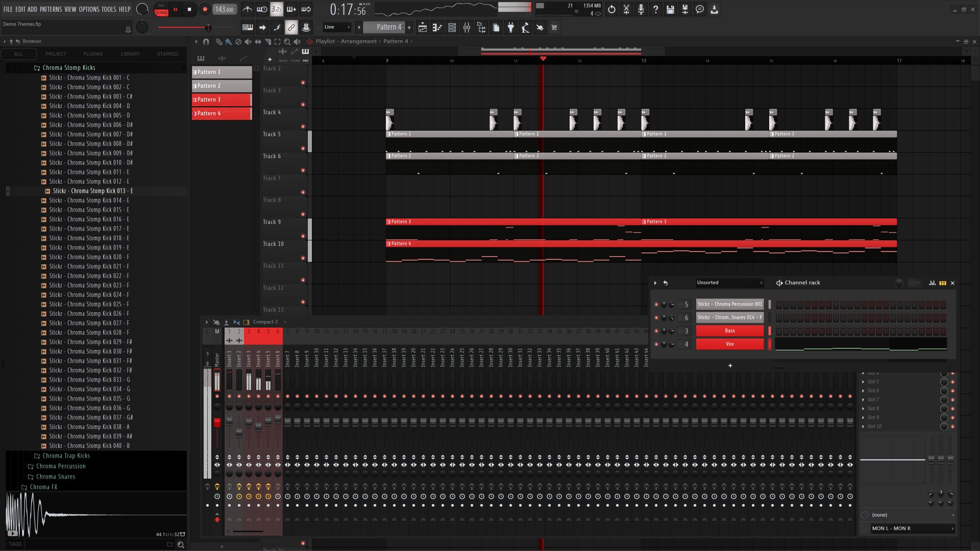Enable wait for input to start playing

(262, 9)
